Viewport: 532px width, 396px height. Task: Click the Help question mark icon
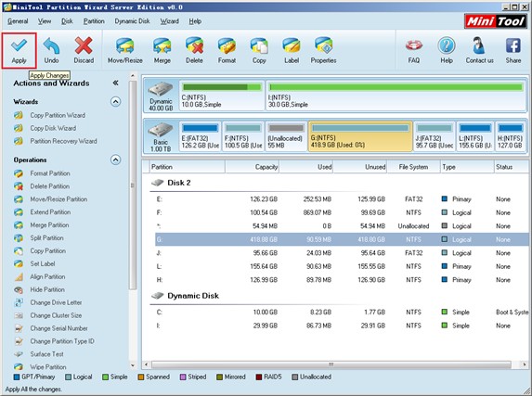[447, 50]
